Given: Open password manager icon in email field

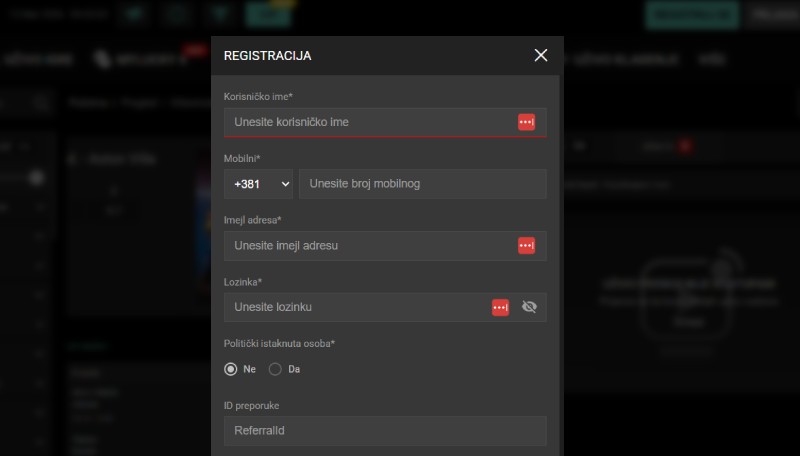Looking at the screenshot, I should pyautogui.click(x=527, y=246).
